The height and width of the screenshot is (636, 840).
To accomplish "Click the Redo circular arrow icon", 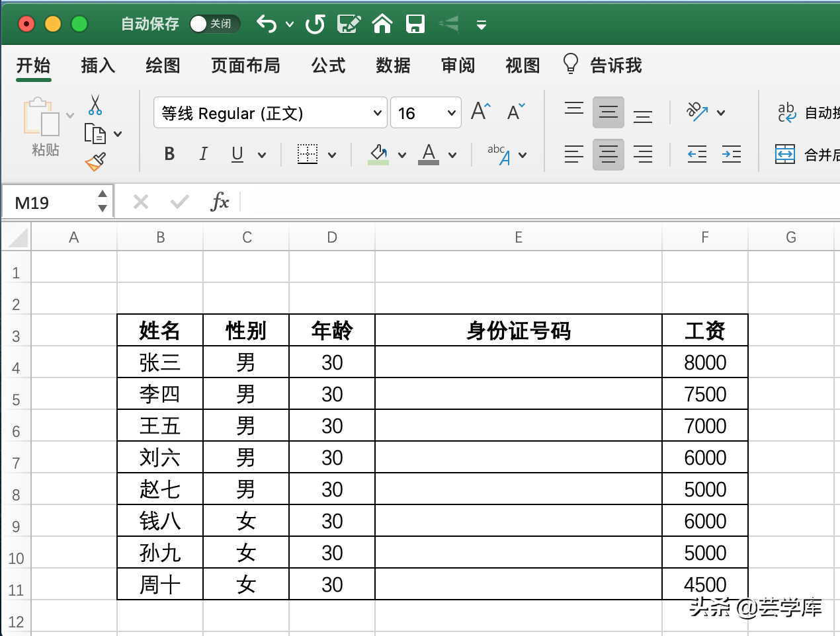I will 315,24.
